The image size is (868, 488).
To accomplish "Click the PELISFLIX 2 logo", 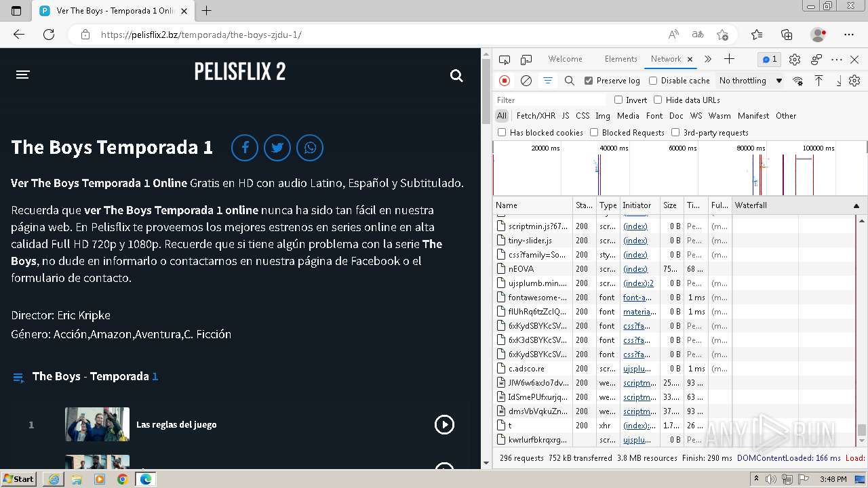I will (x=240, y=71).
